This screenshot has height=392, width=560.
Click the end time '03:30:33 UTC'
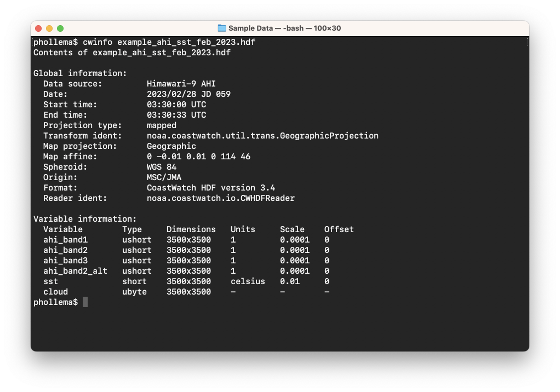(x=176, y=115)
